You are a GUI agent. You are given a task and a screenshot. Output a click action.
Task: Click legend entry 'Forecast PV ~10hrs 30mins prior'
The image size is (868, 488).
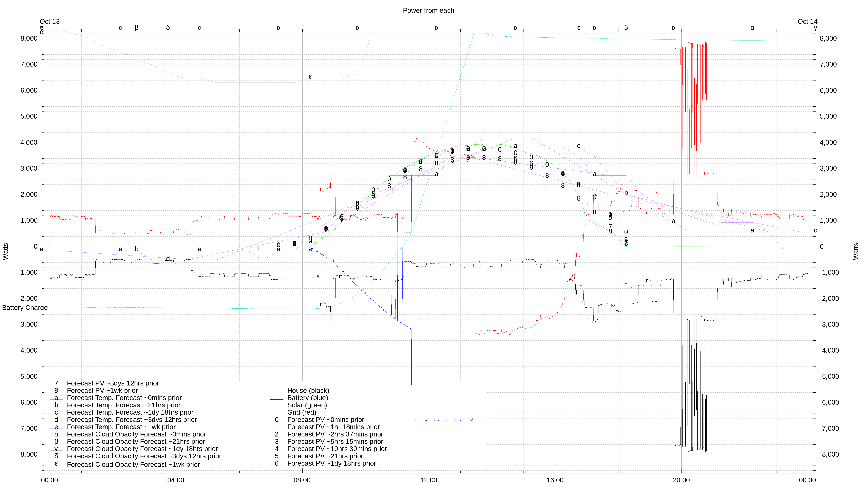(337, 449)
